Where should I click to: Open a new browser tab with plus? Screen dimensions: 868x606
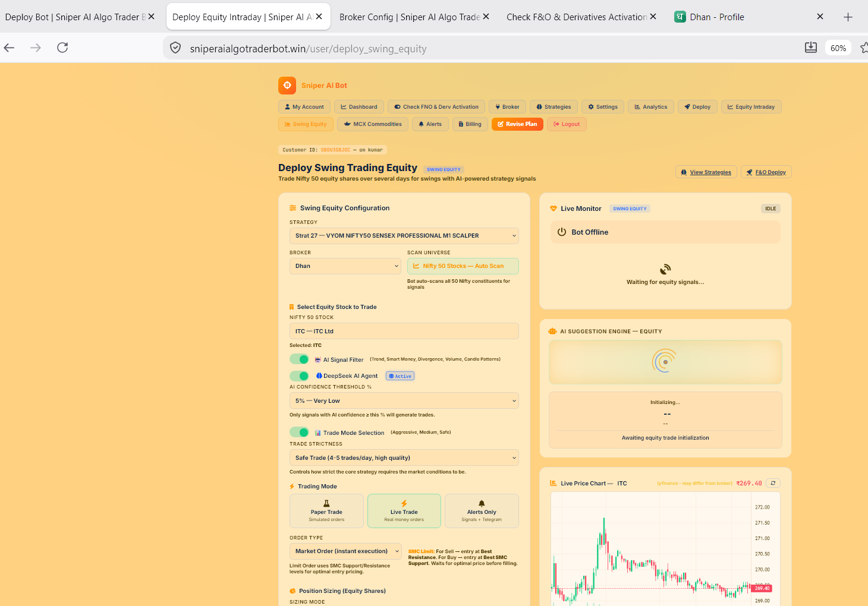[848, 17]
